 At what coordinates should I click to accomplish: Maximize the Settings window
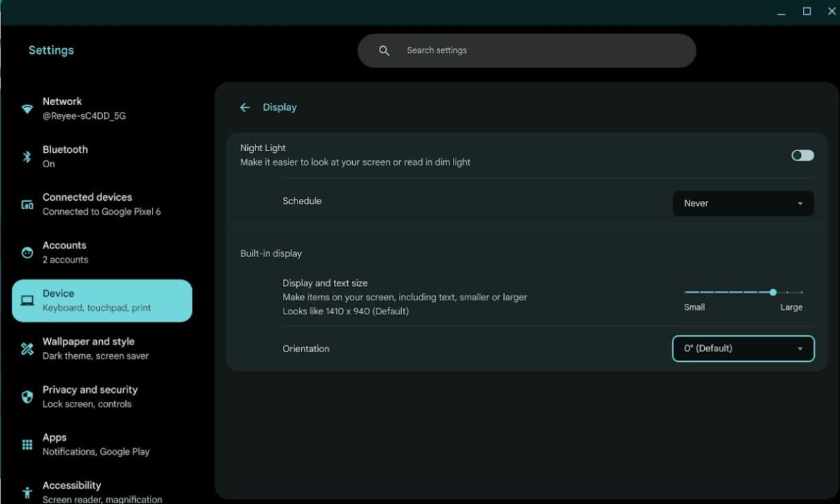coord(806,11)
